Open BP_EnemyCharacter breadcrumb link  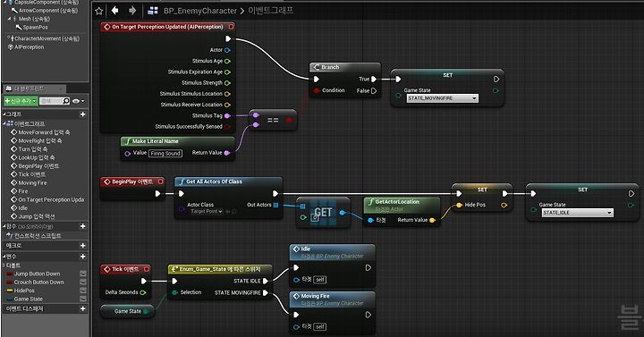(200, 11)
